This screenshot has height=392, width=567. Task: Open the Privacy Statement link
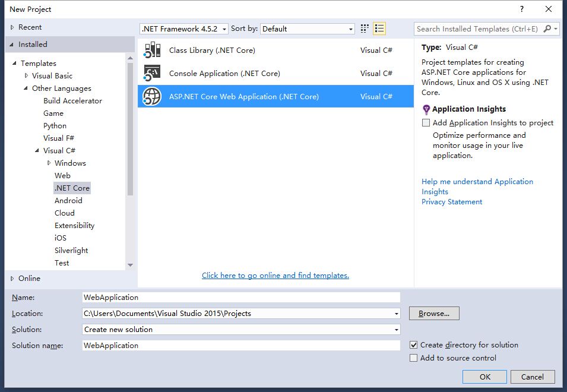(452, 202)
